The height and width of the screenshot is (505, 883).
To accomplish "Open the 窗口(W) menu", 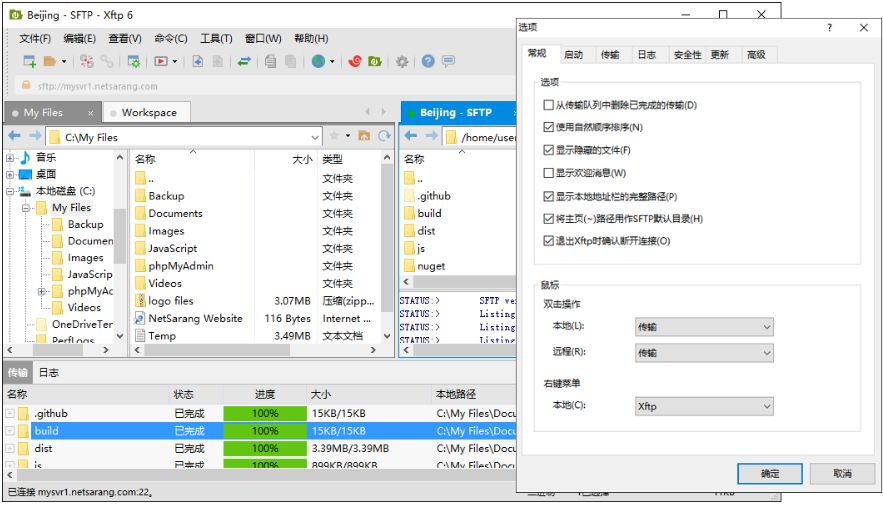I will click(263, 38).
